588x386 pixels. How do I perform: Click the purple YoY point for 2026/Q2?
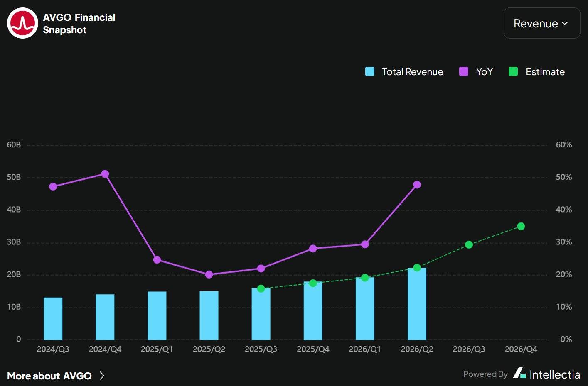tap(417, 185)
